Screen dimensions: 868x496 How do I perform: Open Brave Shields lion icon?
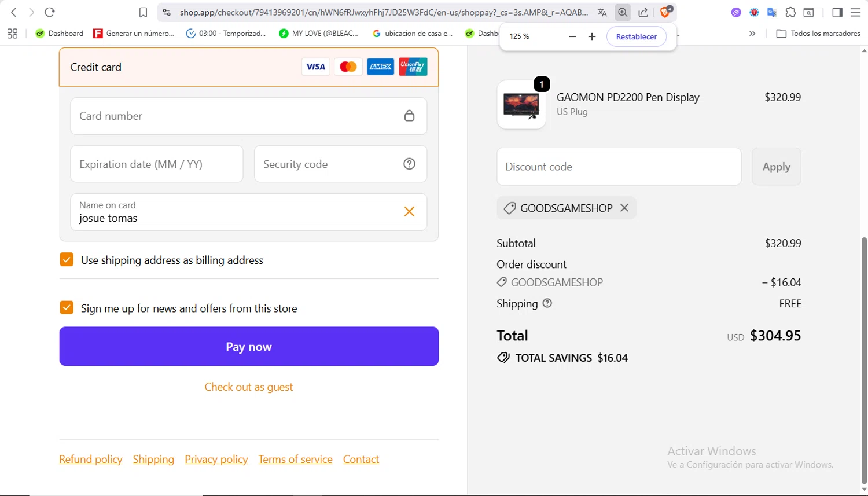tap(665, 12)
